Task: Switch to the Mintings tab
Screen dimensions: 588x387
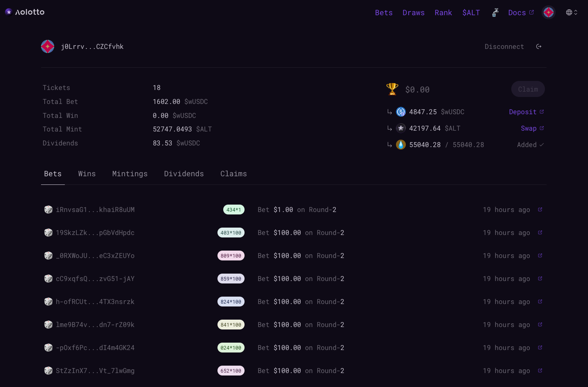Action: coord(130,174)
